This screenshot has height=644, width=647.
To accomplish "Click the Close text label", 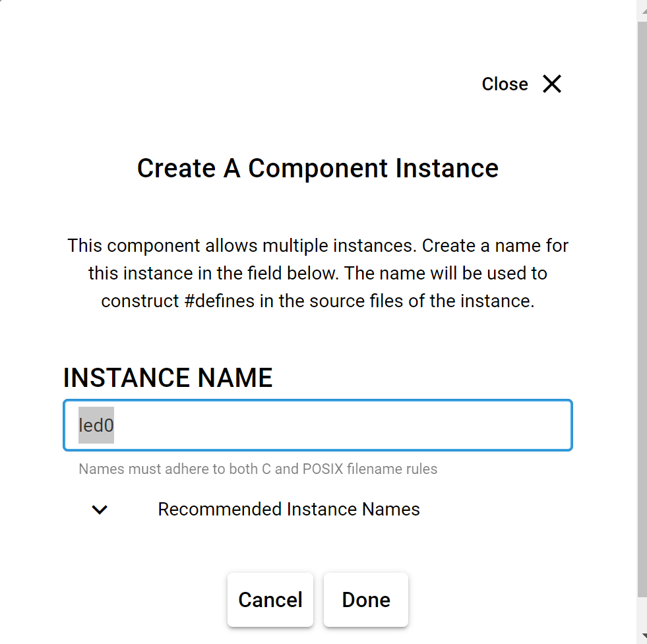I will pyautogui.click(x=505, y=84).
